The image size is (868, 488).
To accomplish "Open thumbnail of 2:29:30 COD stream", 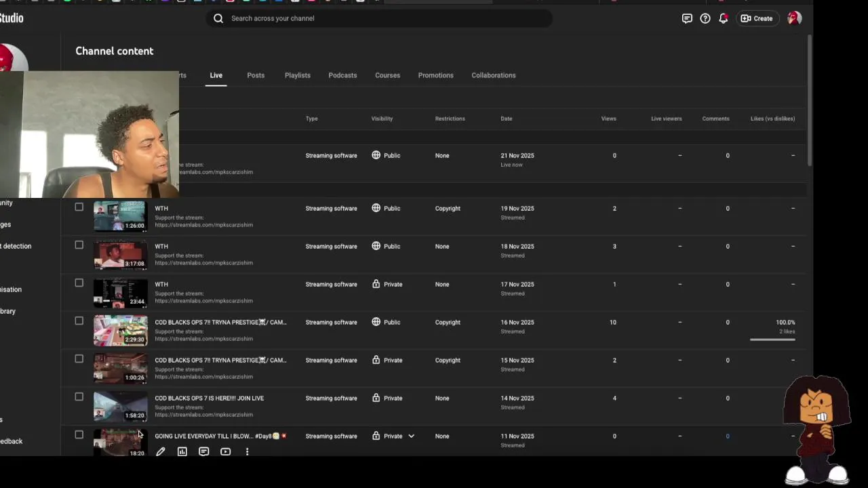I will tap(120, 330).
